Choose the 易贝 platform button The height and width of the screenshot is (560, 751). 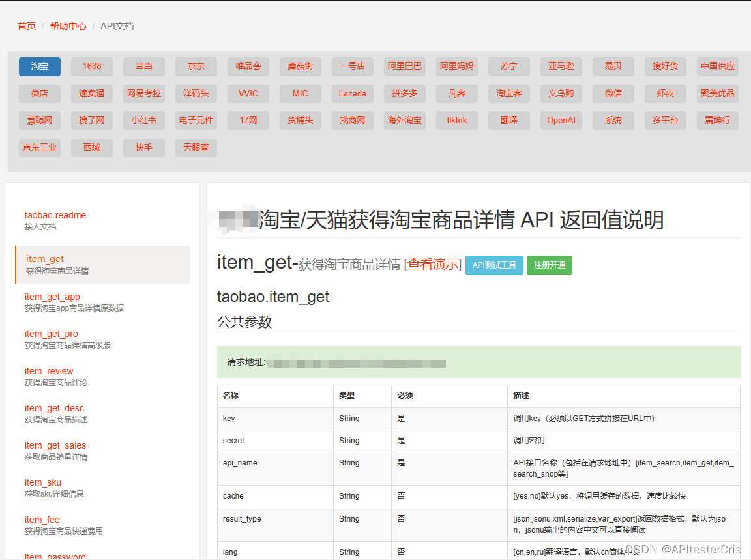click(x=613, y=66)
